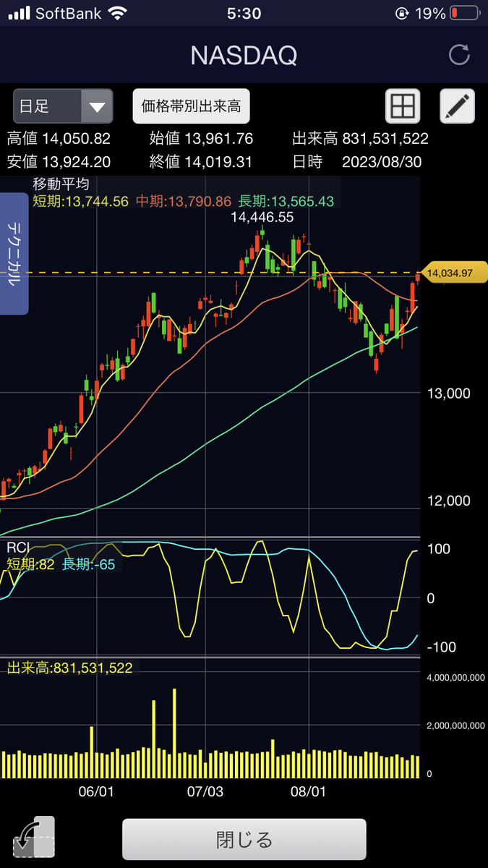Tap the pencil drawing tool icon
Screen dimensions: 488x868
[458, 107]
